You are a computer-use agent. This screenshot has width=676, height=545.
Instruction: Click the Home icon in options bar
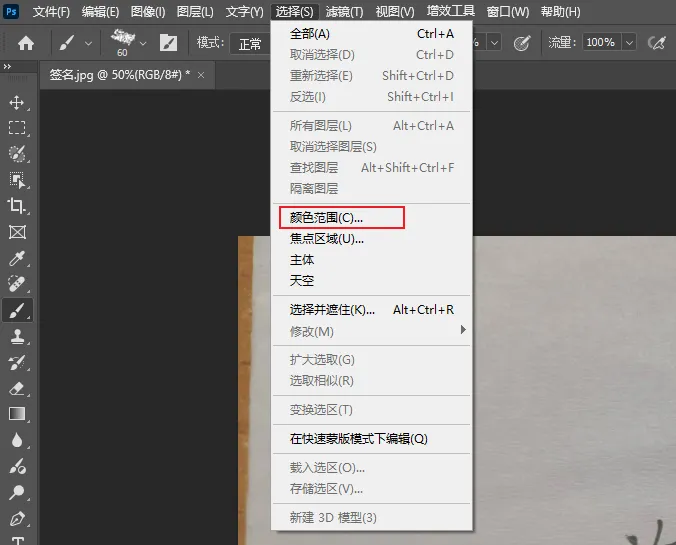pyautogui.click(x=26, y=43)
